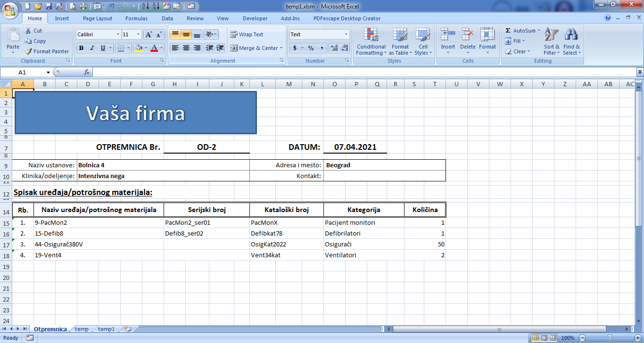Undo the last action
This screenshot has width=644, height=343.
tap(111, 6)
